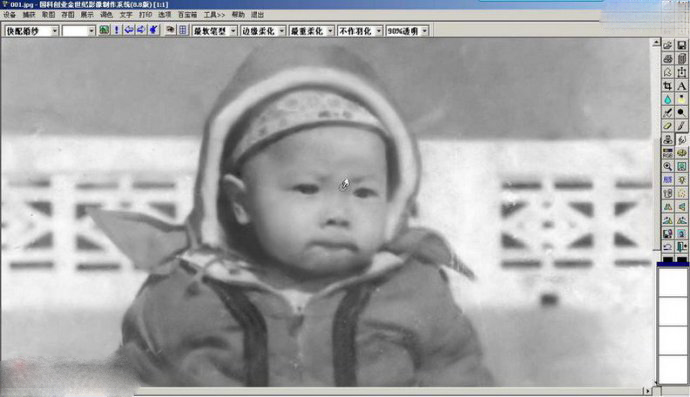
Task: Select the blue water drop blur tool
Action: coord(668,99)
